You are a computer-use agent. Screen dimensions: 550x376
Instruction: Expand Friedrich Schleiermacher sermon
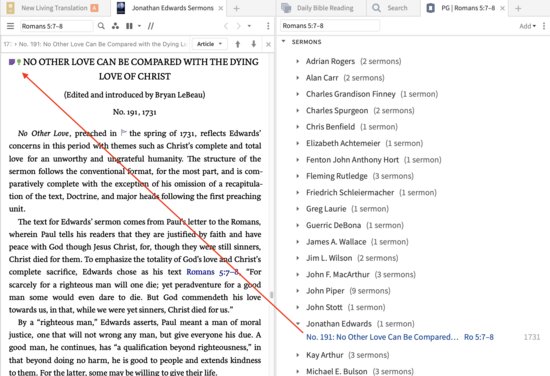(x=297, y=192)
